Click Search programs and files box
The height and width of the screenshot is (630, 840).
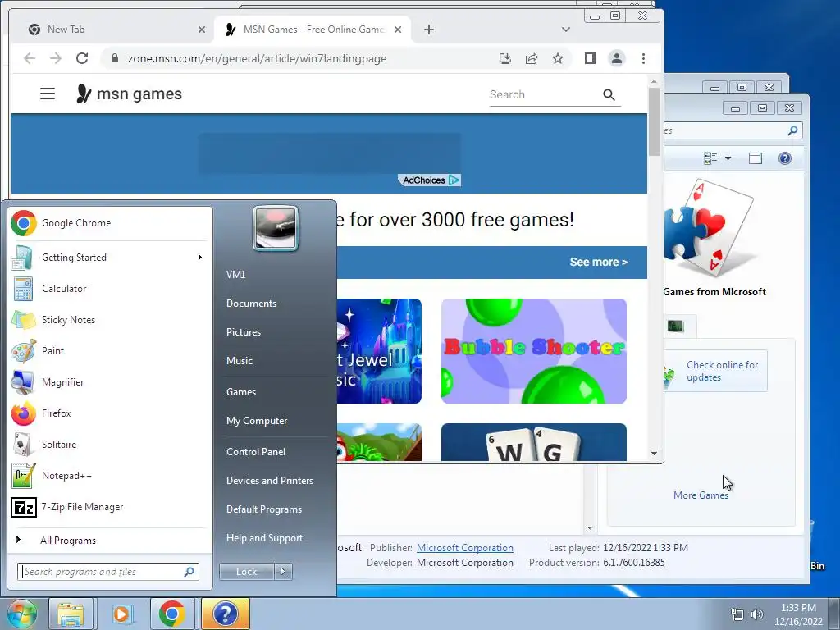pos(107,572)
